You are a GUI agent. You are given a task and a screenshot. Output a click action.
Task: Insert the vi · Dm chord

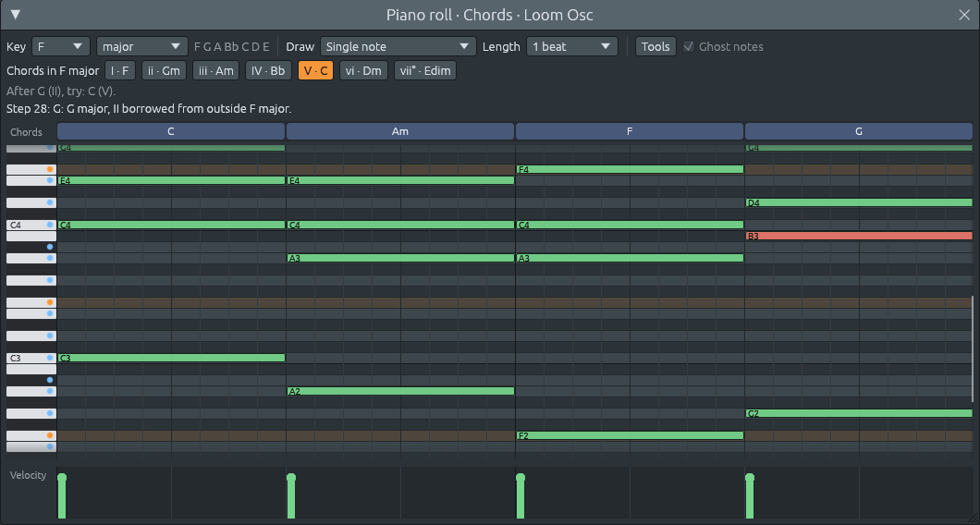pos(363,70)
